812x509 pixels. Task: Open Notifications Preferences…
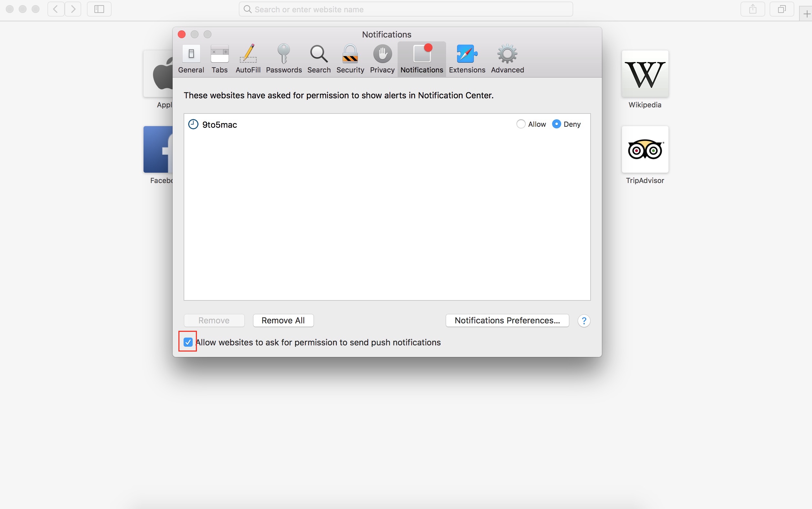tap(507, 320)
